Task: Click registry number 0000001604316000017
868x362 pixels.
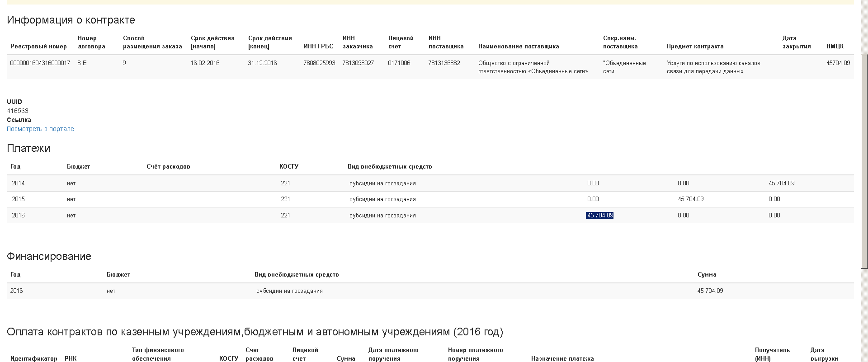Action: pos(40,63)
